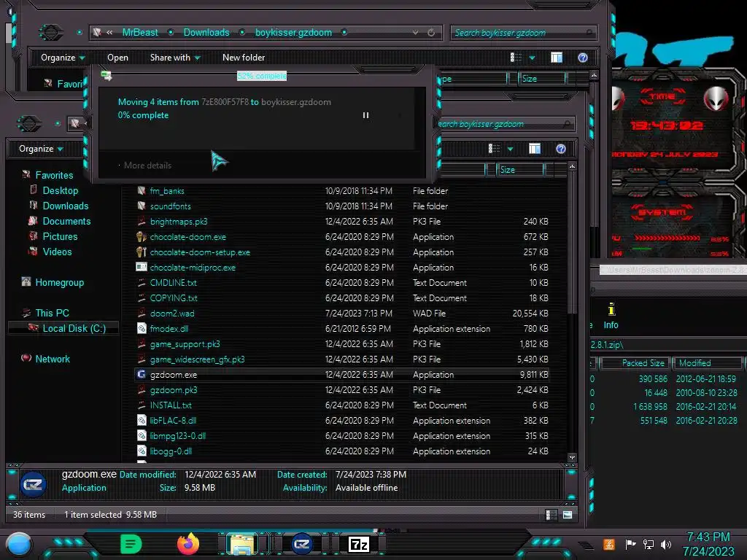The width and height of the screenshot is (747, 560).
Task: Go to Documents in navigation pane
Action: click(x=66, y=221)
